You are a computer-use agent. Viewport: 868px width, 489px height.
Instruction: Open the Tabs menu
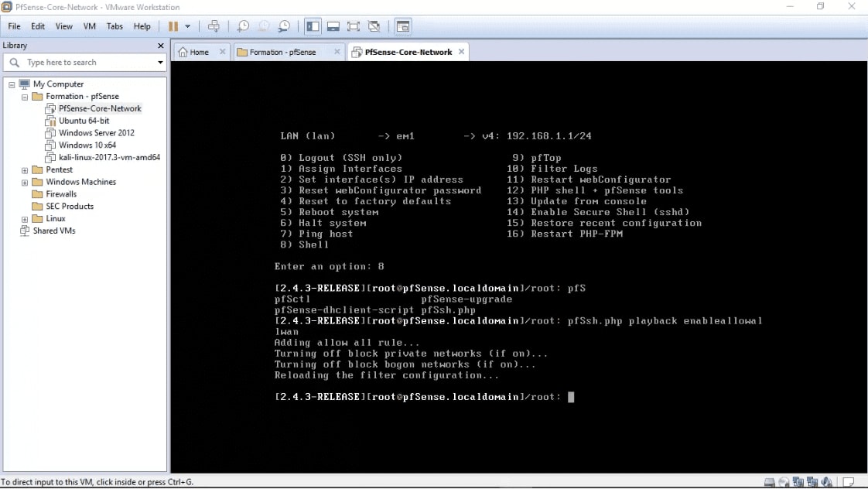coord(114,26)
